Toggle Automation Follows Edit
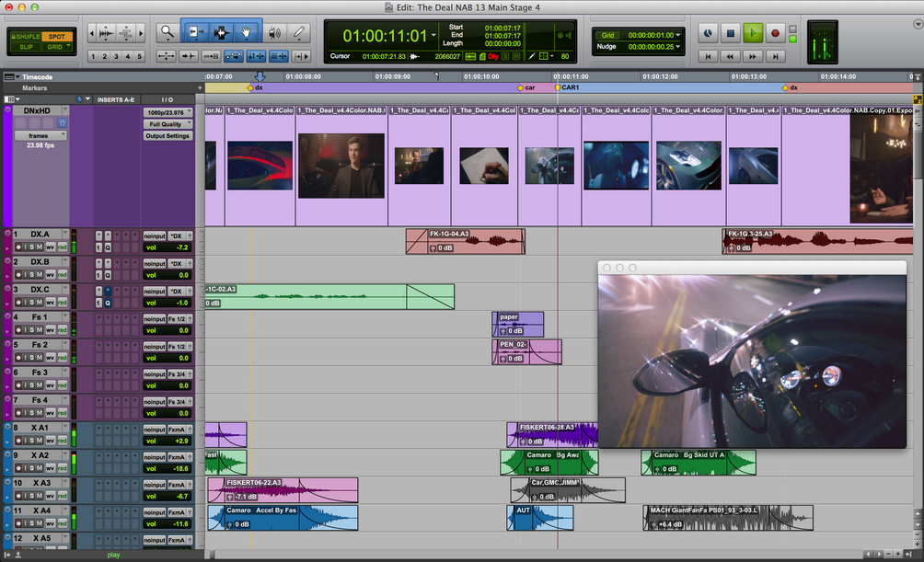Viewport: 924px width, 562px height. [x=234, y=56]
